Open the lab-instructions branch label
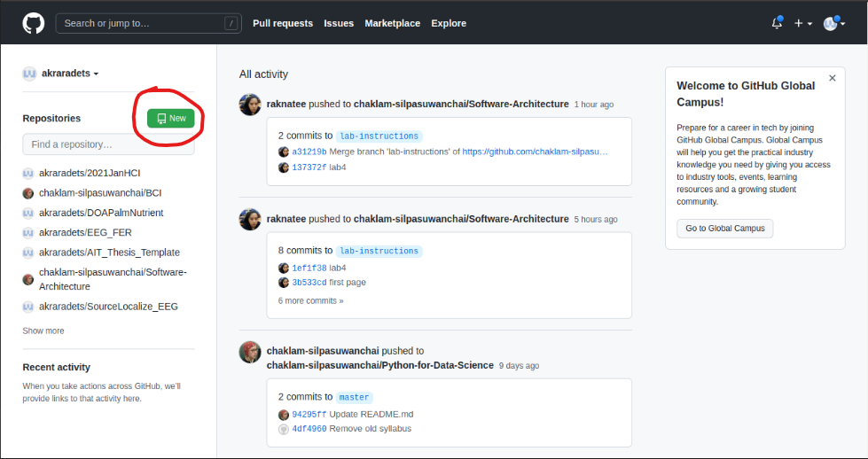The height and width of the screenshot is (459, 868). coord(379,136)
